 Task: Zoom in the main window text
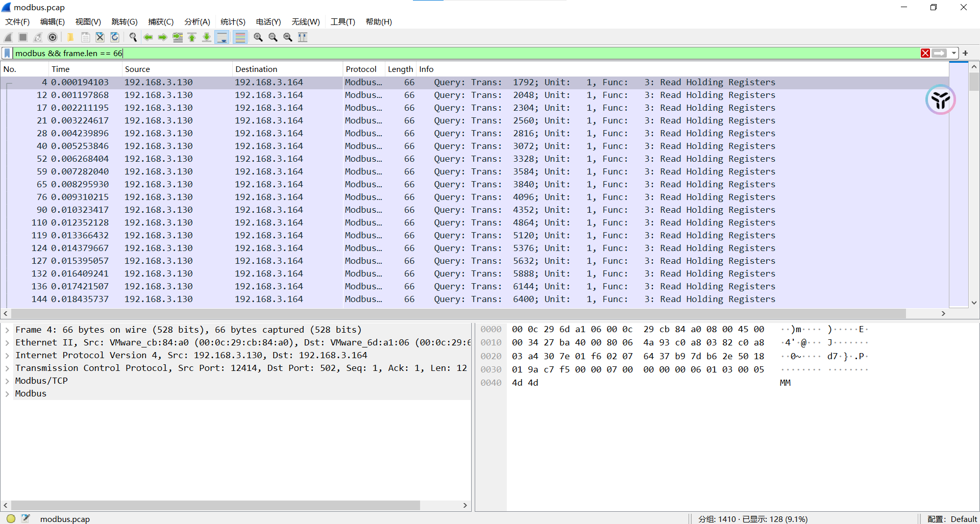pyautogui.click(x=258, y=37)
